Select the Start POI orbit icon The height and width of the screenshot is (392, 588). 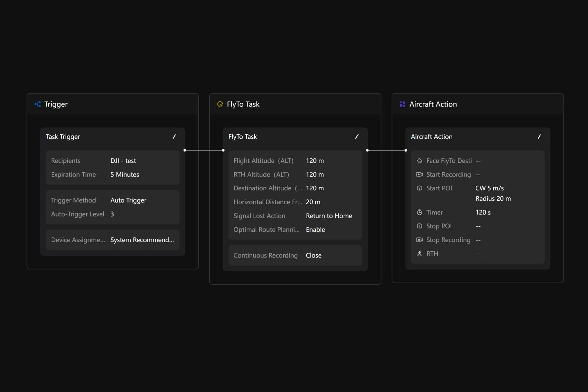pos(419,188)
